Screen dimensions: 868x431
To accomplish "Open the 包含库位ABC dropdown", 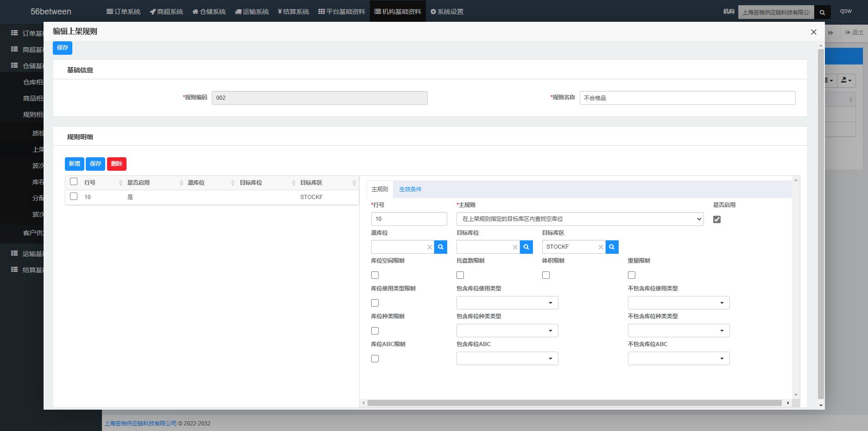I will (507, 359).
